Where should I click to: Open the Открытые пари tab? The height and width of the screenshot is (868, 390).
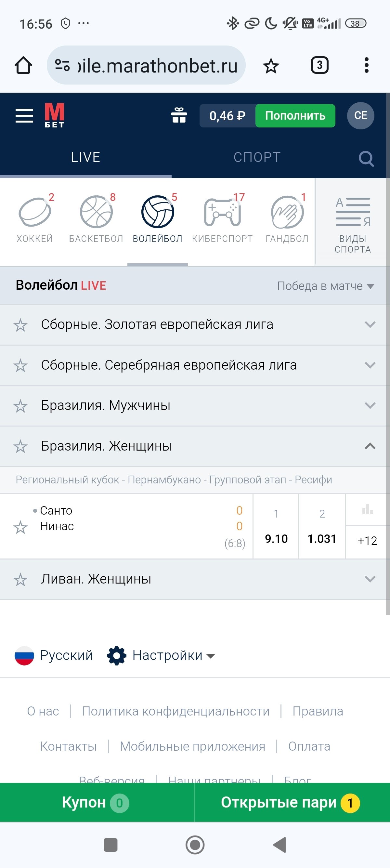point(290,803)
